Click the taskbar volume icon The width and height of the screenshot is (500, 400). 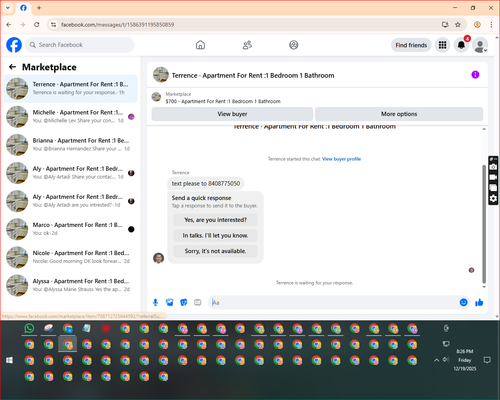click(x=446, y=360)
